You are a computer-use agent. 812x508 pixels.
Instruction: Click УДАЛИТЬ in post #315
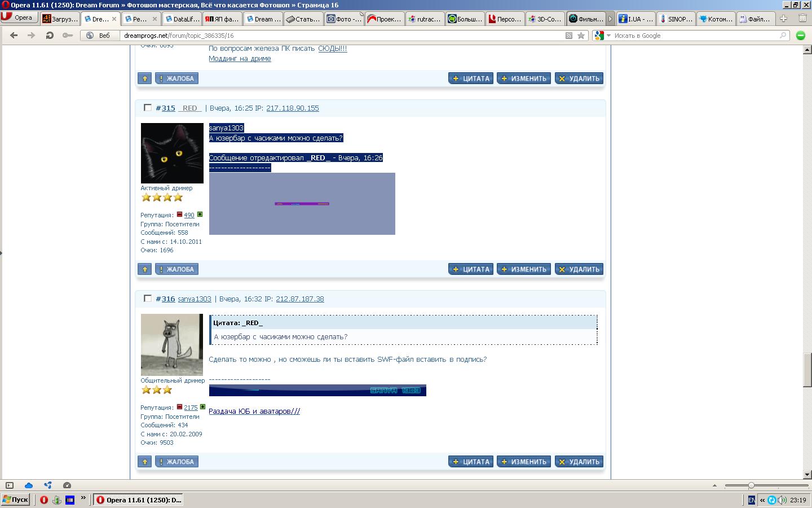point(579,269)
